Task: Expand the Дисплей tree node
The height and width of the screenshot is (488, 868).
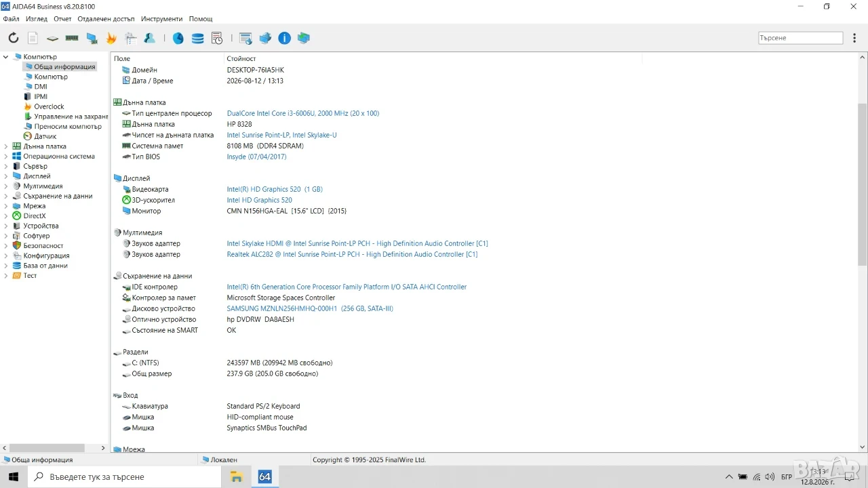Action: pyautogui.click(x=6, y=176)
